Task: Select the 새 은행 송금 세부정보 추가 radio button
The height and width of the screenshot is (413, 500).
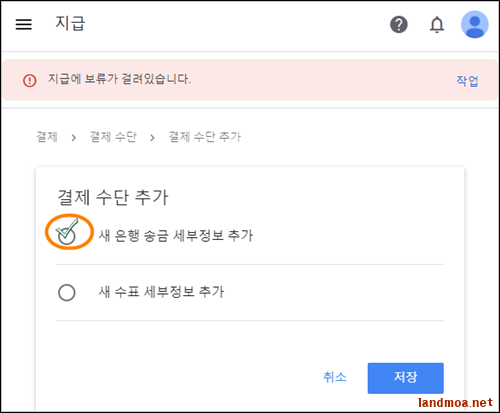Action: (x=67, y=236)
